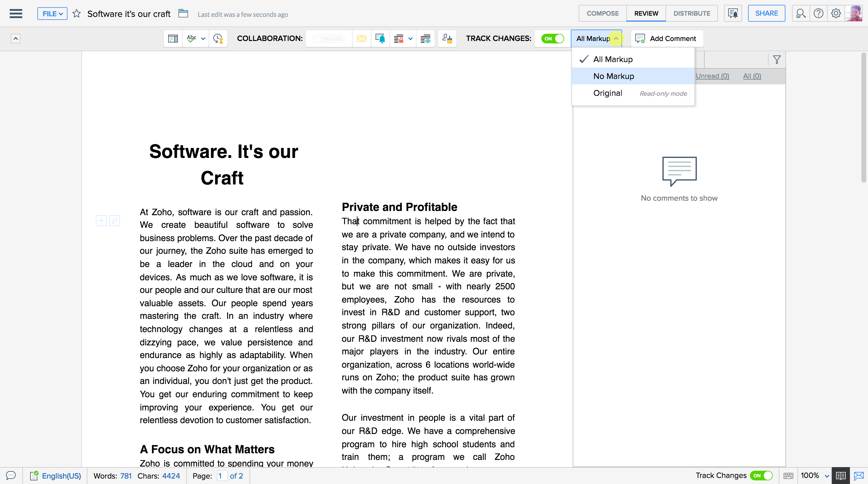Switch to the DISTRIBUTE tab
The height and width of the screenshot is (484, 868).
point(691,14)
